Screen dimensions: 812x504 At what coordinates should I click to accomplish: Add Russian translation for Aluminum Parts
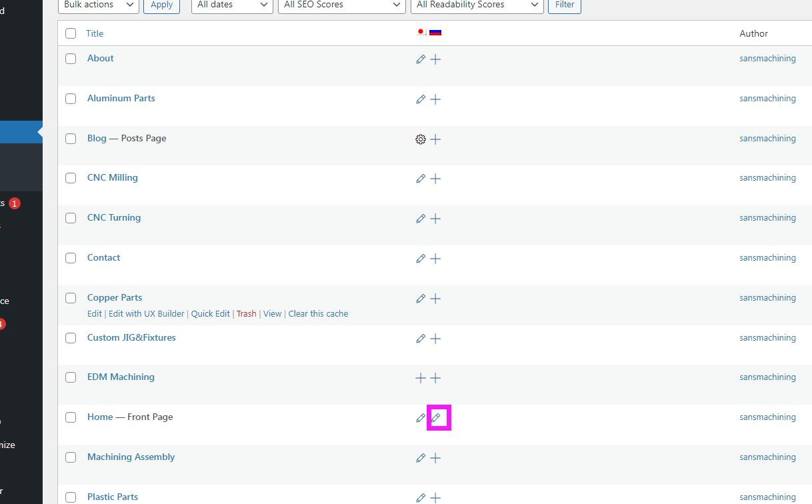point(435,99)
